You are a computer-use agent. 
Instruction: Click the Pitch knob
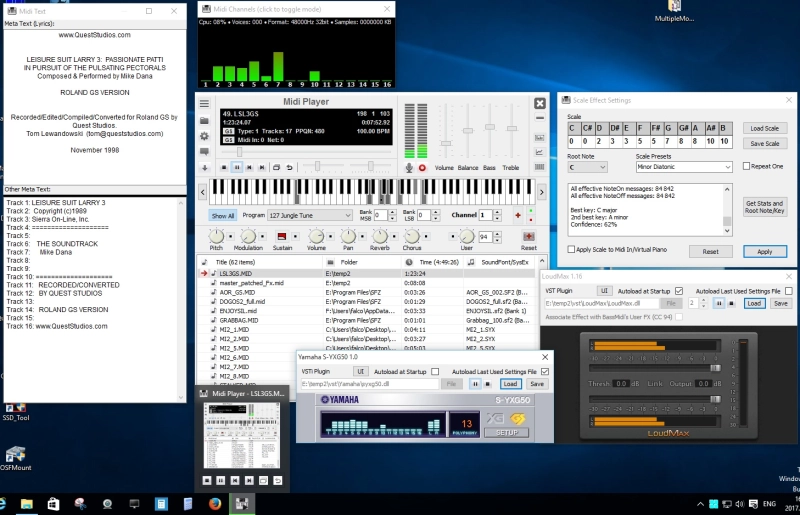click(x=216, y=236)
